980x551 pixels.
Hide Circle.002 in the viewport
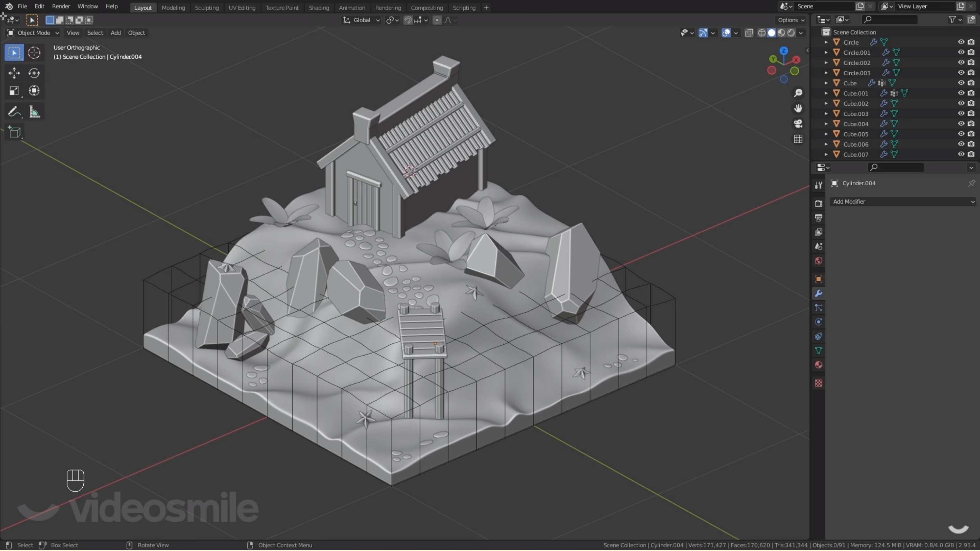[961, 62]
